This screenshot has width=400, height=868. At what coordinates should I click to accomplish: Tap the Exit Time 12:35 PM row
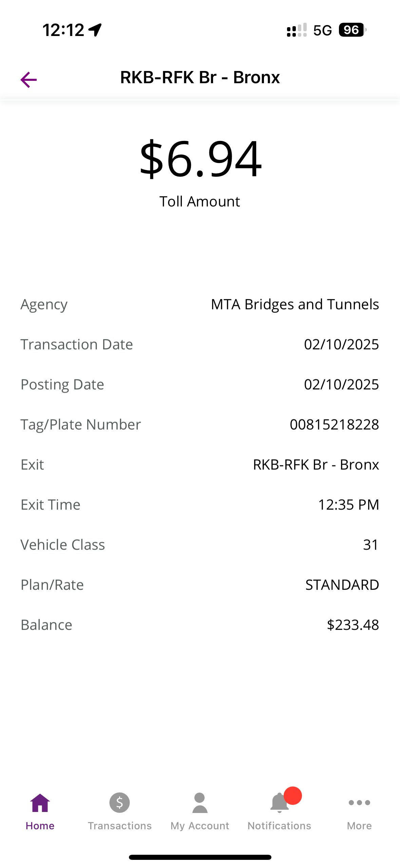pyautogui.click(x=200, y=505)
